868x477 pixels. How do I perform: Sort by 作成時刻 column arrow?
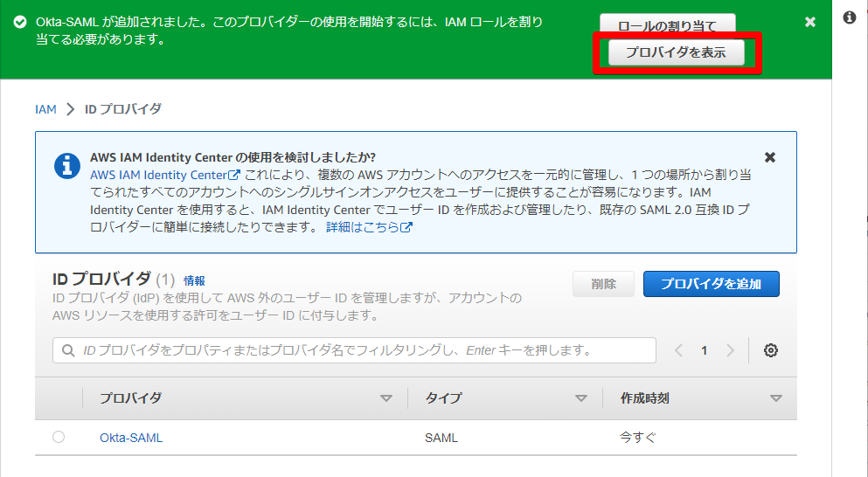point(775,398)
